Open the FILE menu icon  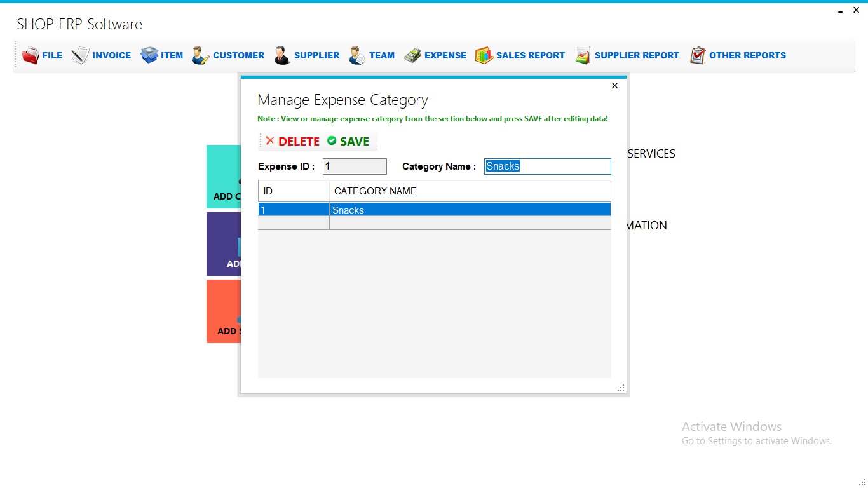(30, 55)
